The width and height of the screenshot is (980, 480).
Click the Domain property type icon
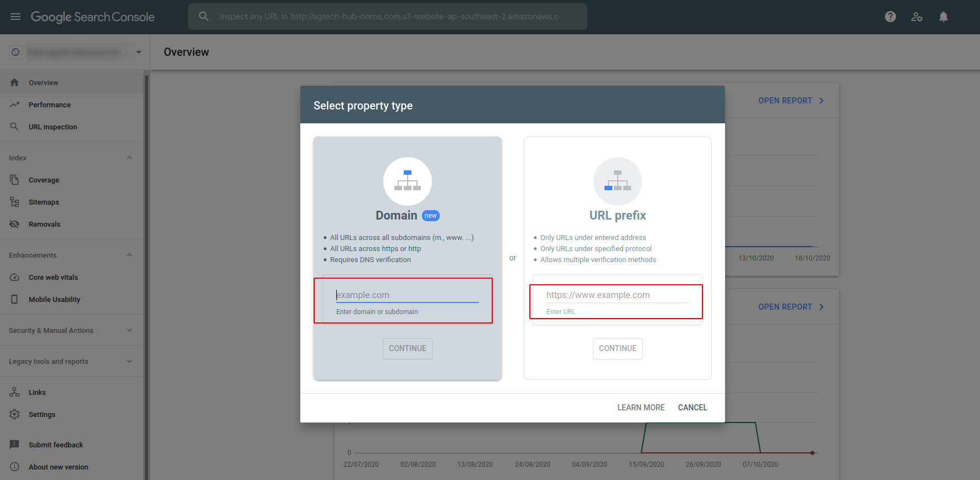[408, 181]
